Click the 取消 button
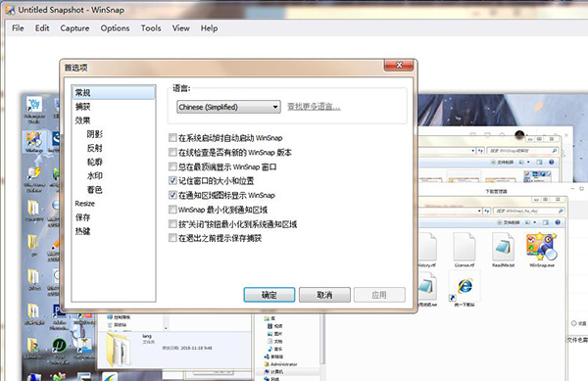The width and height of the screenshot is (588, 381). coord(324,295)
